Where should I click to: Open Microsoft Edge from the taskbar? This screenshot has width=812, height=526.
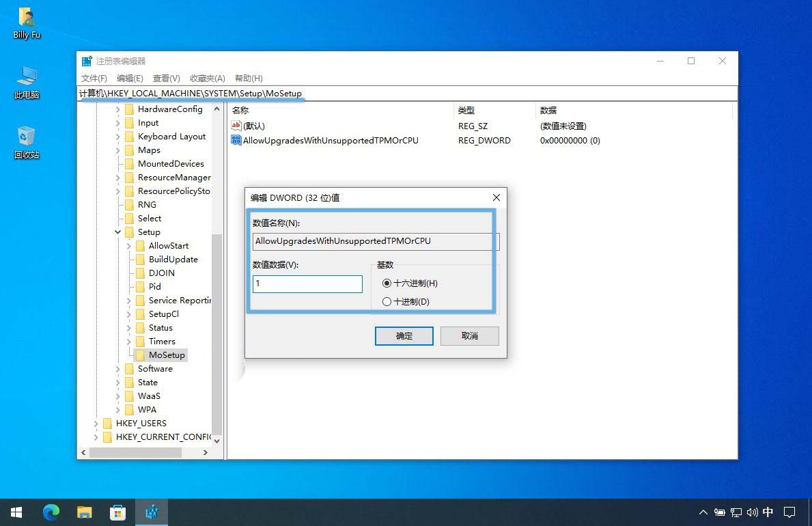pos(51,512)
